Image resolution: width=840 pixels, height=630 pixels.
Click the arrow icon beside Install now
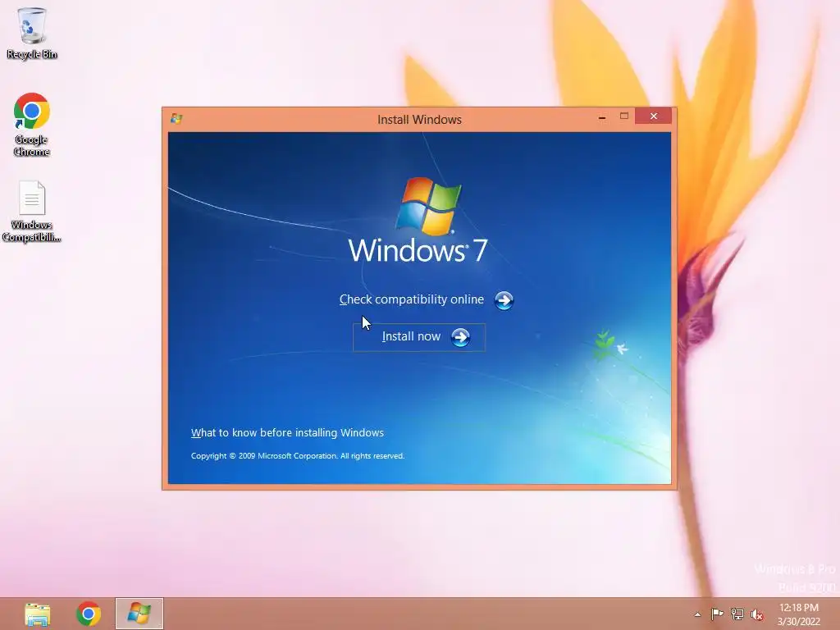coord(461,337)
